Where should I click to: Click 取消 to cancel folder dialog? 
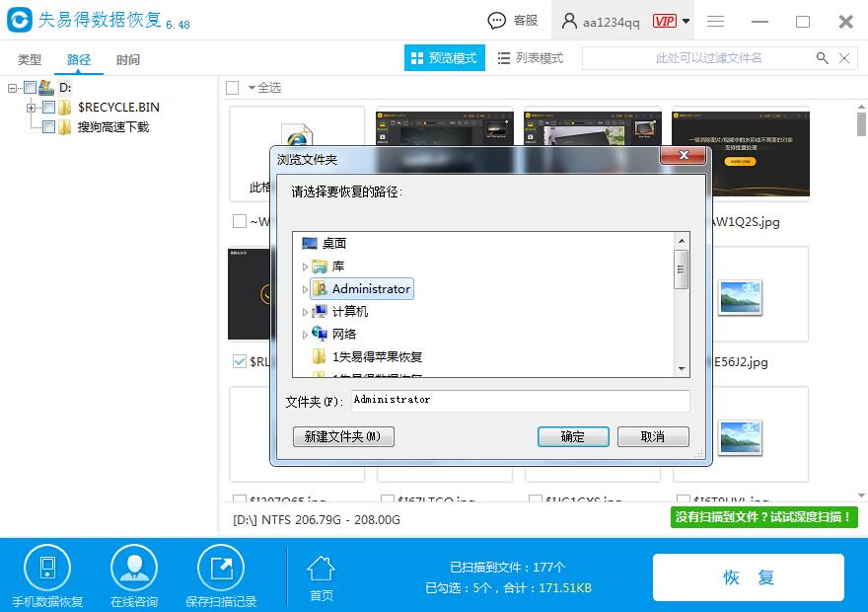(x=653, y=436)
